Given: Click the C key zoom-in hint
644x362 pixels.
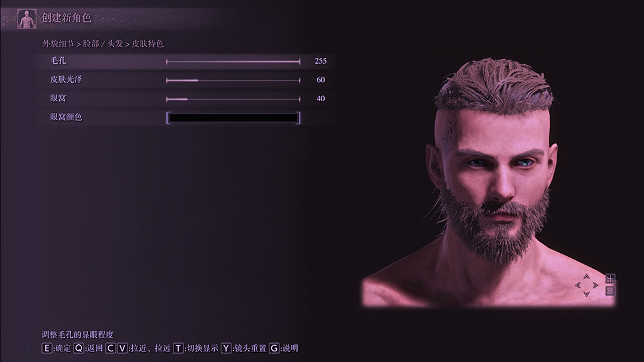Looking at the screenshot, I should [x=110, y=348].
